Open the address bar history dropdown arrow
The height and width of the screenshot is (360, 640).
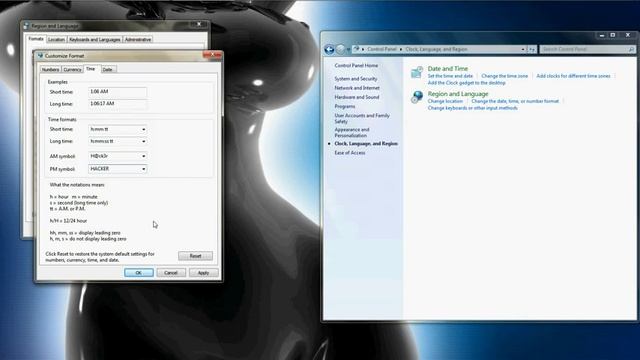pyautogui.click(x=523, y=49)
